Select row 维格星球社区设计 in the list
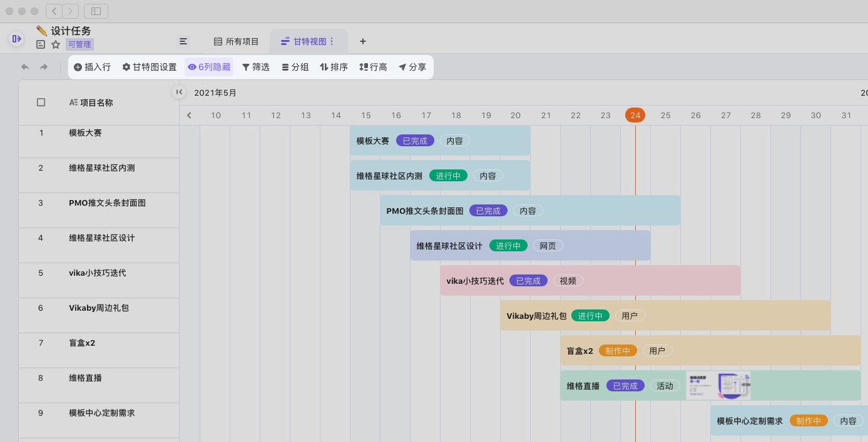Screen dimensions: 868x442 coord(99,246)
